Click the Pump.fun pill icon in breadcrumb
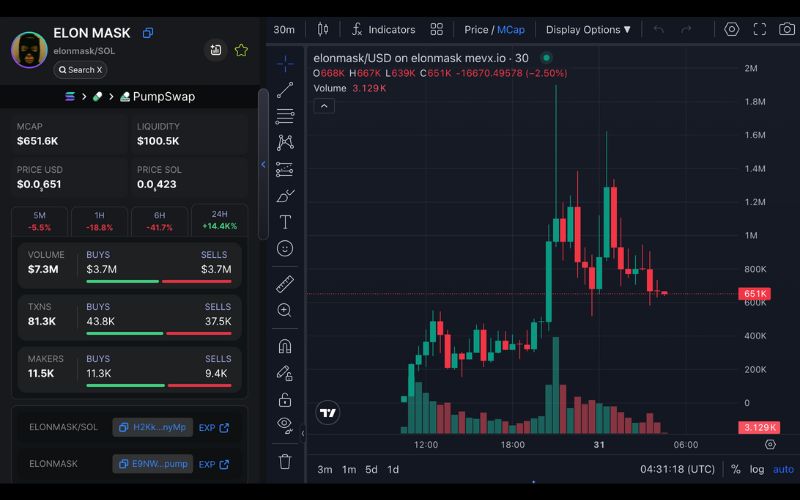800x500 pixels. click(97, 96)
